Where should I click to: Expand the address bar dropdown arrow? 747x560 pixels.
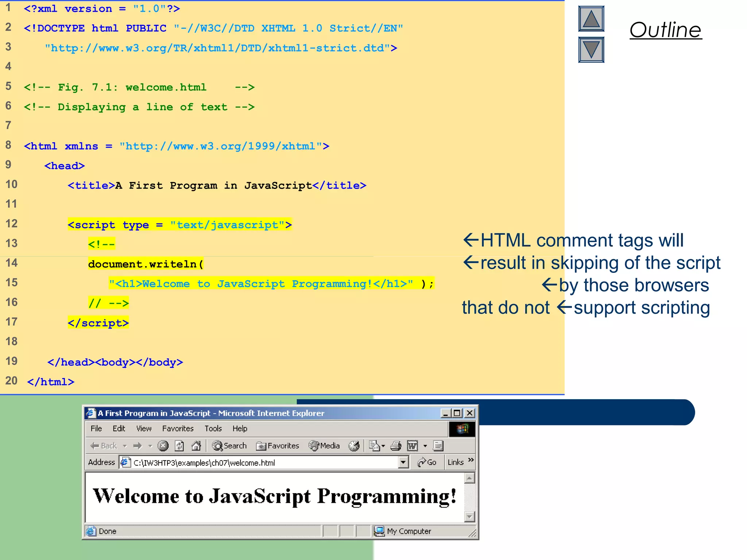click(x=403, y=463)
